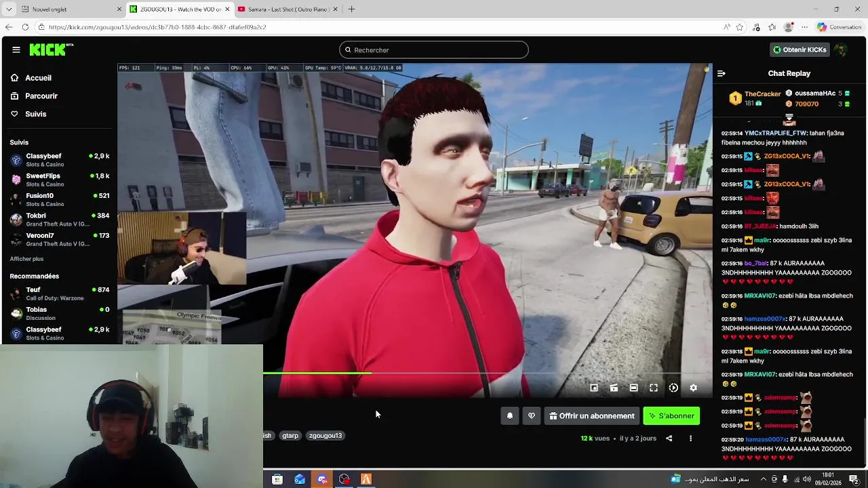Open browser three-dot settings menu
This screenshot has width=868, height=488.
point(804,27)
